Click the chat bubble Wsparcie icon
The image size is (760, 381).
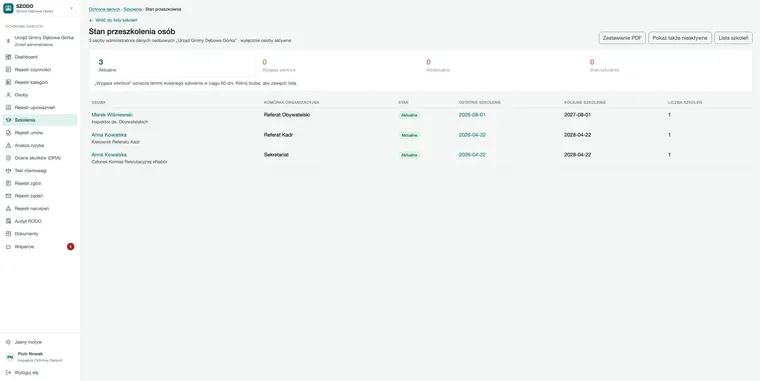coord(8,247)
